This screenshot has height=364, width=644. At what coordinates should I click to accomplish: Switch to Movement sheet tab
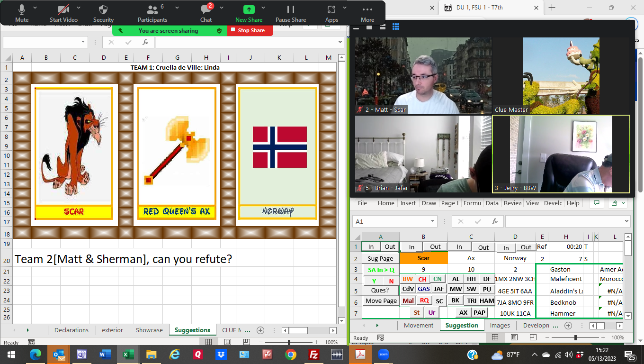419,325
